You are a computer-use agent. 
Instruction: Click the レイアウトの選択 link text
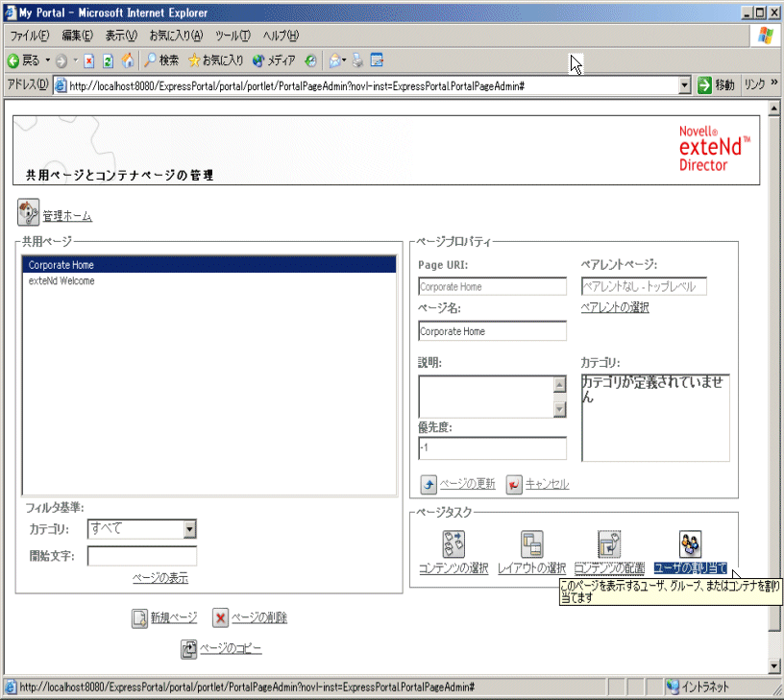[x=532, y=568]
